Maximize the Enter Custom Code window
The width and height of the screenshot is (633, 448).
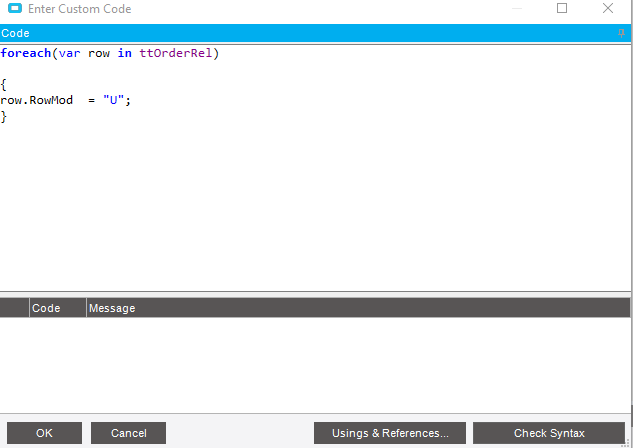tap(562, 8)
